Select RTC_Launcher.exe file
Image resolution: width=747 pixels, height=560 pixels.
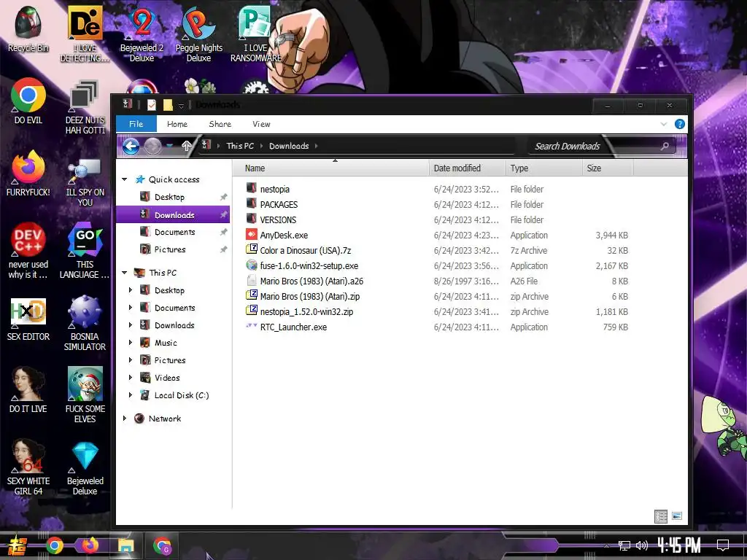point(293,327)
